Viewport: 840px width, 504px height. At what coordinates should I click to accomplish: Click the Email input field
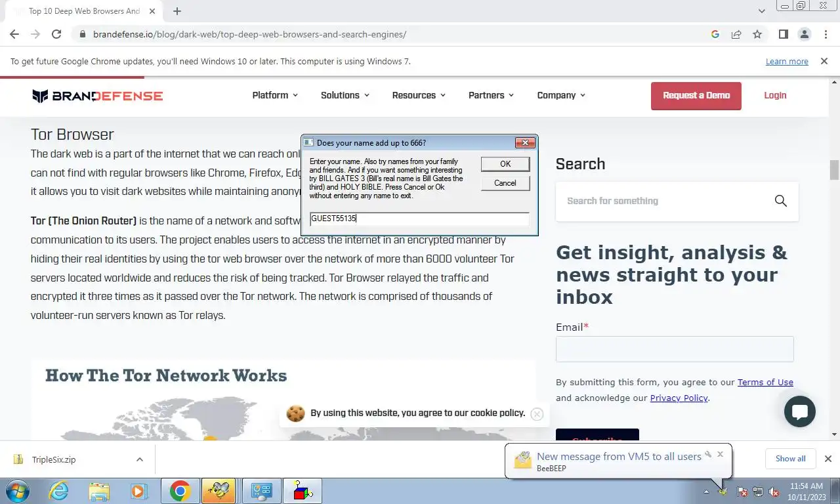[x=675, y=349]
